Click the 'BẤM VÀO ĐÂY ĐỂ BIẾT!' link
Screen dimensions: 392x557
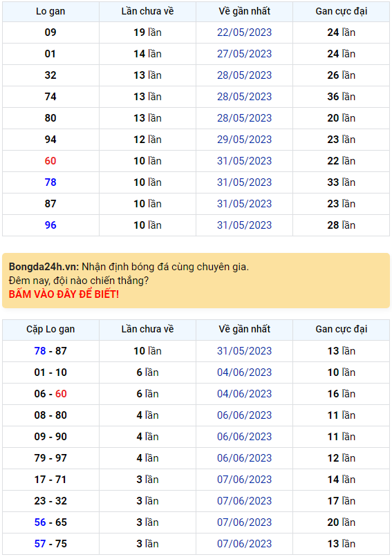64,294
